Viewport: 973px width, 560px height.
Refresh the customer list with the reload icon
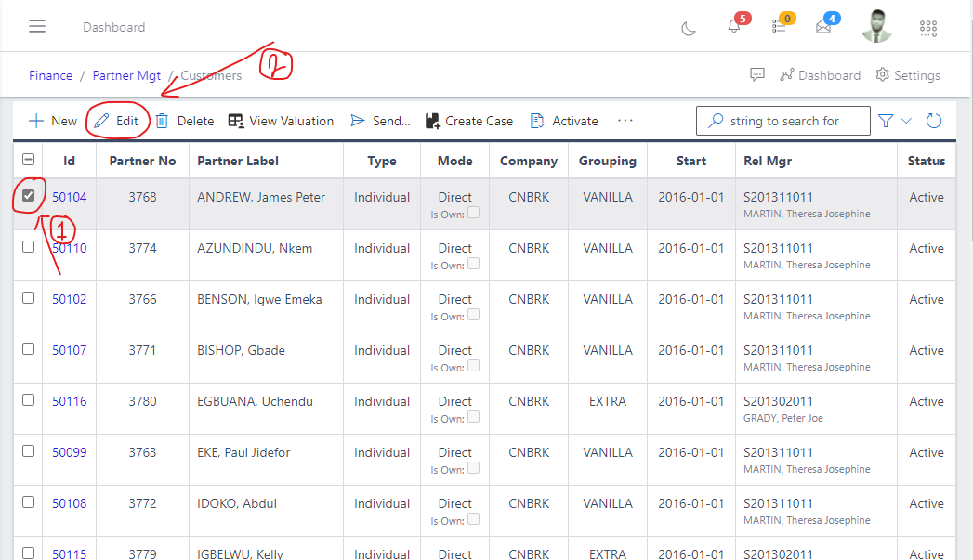[933, 120]
